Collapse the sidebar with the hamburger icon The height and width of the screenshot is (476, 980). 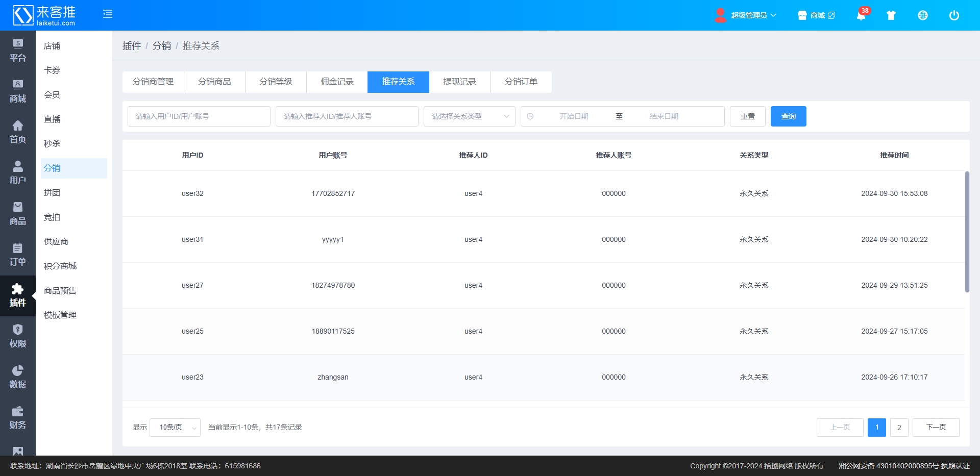tap(108, 14)
